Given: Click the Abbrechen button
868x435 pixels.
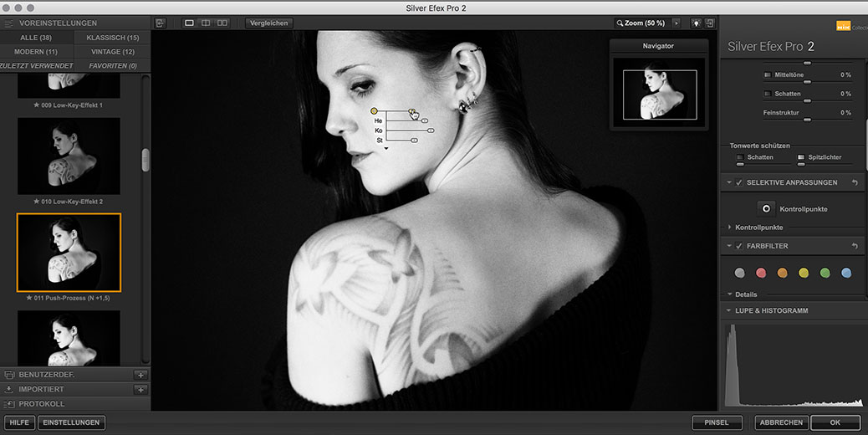Looking at the screenshot, I should pyautogui.click(x=781, y=422).
